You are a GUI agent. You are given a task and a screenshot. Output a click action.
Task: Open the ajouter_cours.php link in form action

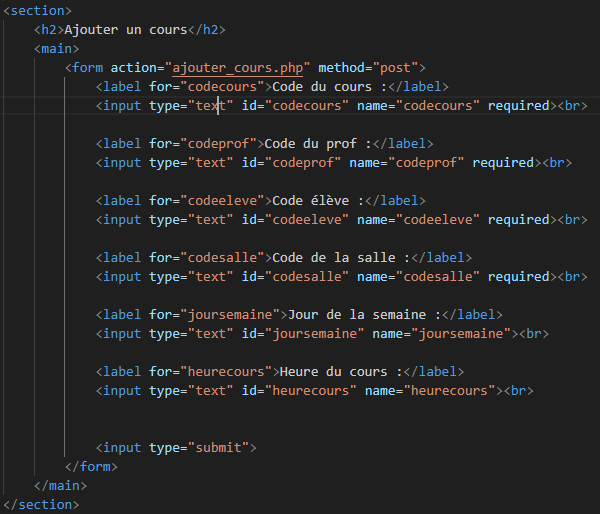pyautogui.click(x=241, y=67)
